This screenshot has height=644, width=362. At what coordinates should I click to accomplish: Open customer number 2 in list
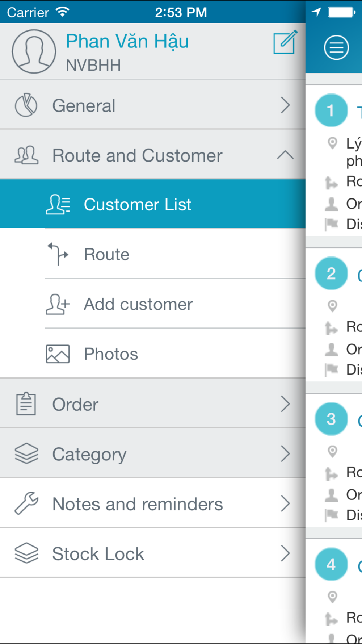(x=334, y=315)
